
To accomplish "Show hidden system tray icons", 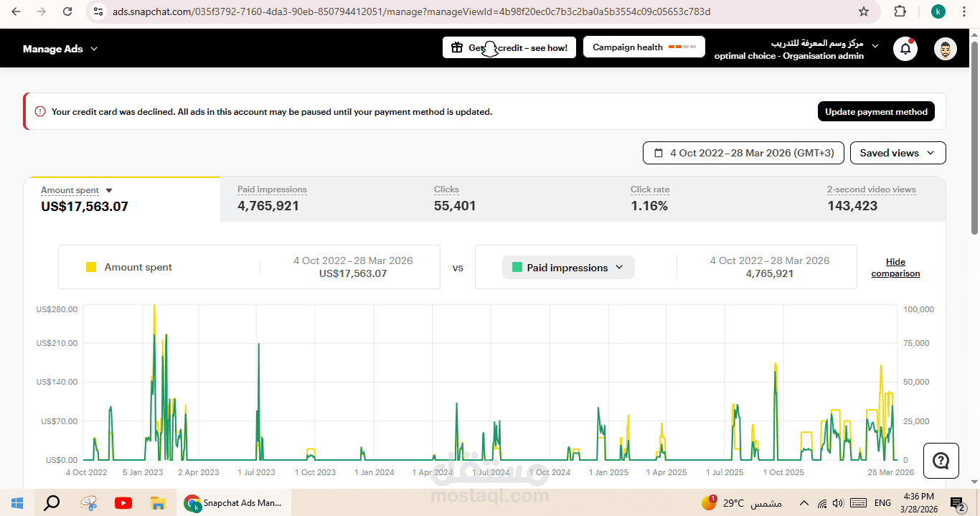I will 804,503.
